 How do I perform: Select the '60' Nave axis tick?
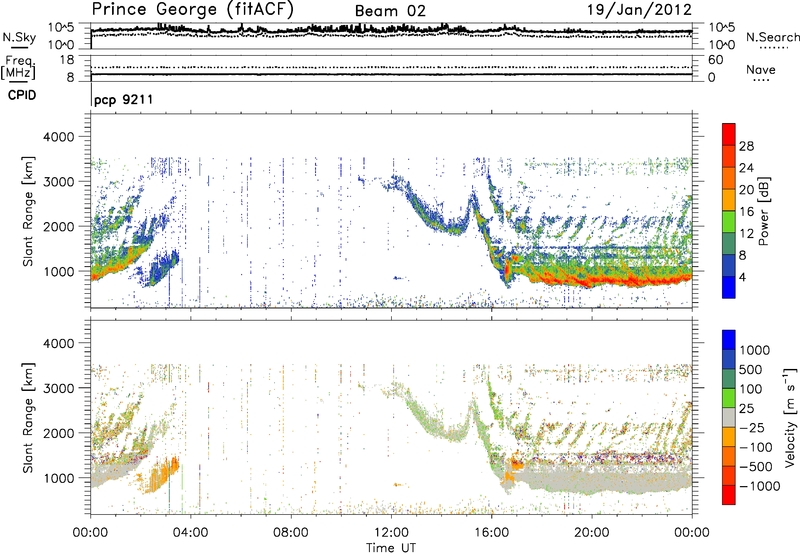click(x=715, y=60)
